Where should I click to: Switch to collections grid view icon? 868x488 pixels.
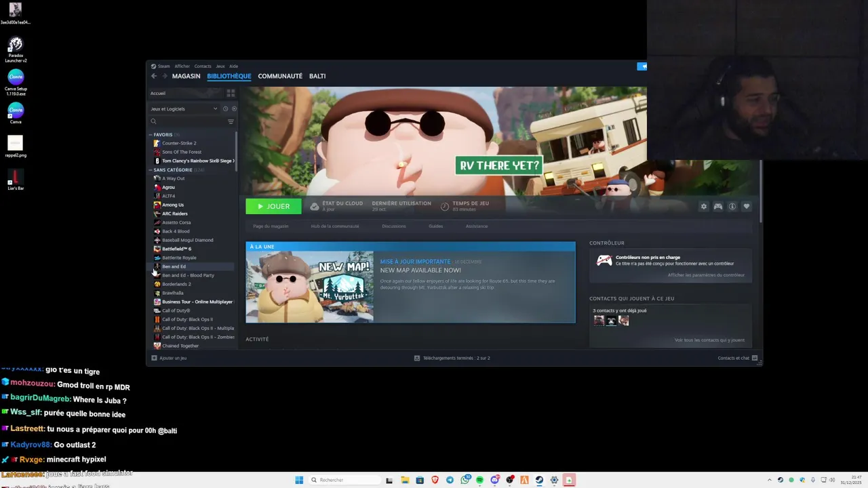(x=231, y=93)
